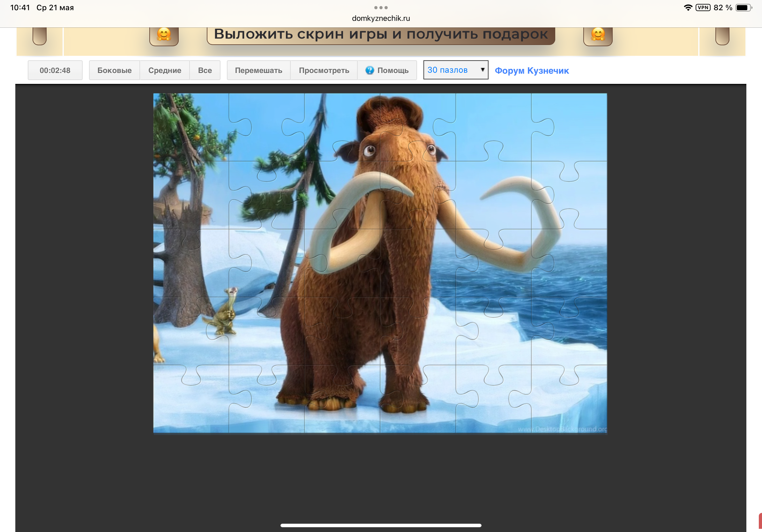Show all pieces with Все button
This screenshot has width=762, height=532.
coord(205,70)
